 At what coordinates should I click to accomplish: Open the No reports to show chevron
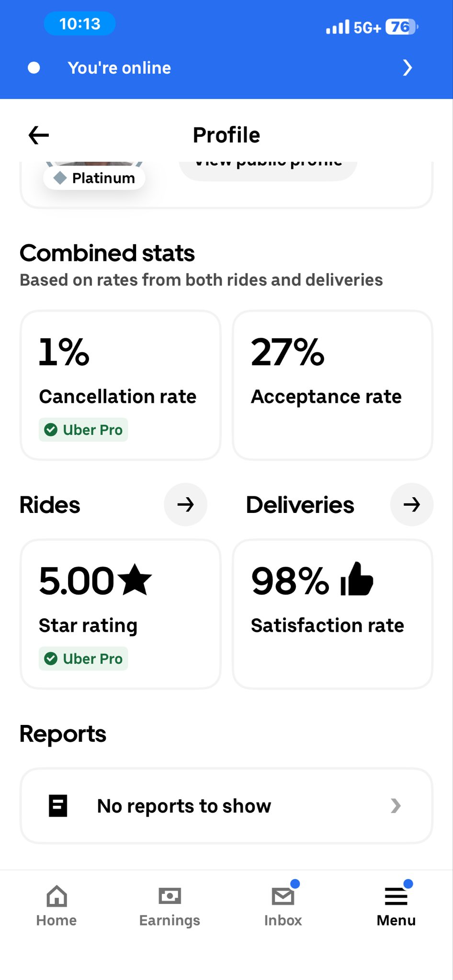point(396,806)
